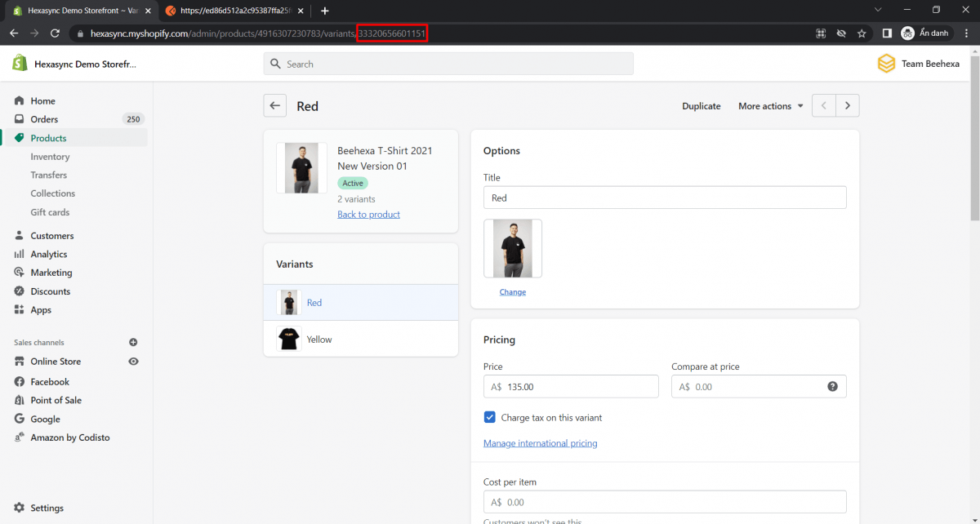Image resolution: width=980 pixels, height=524 pixels.
Task: Select the Yellow variant thumbnail
Action: pos(289,339)
